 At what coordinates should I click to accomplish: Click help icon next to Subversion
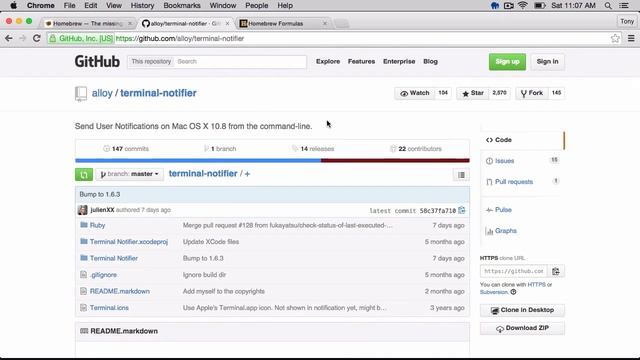click(x=513, y=292)
